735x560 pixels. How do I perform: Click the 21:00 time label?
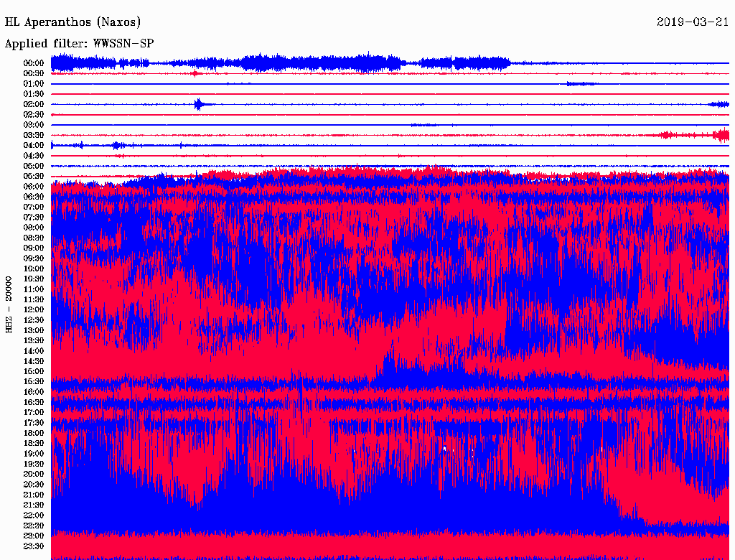click(34, 494)
